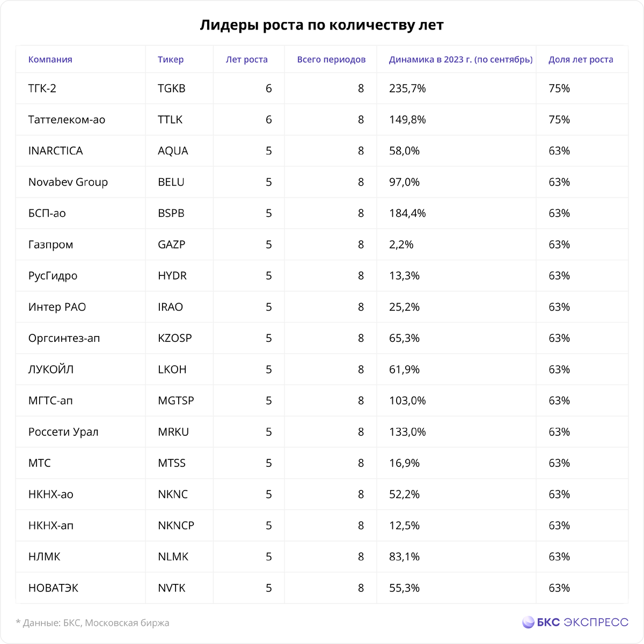Click the НОВАТЭК company name

pyautogui.click(x=54, y=588)
